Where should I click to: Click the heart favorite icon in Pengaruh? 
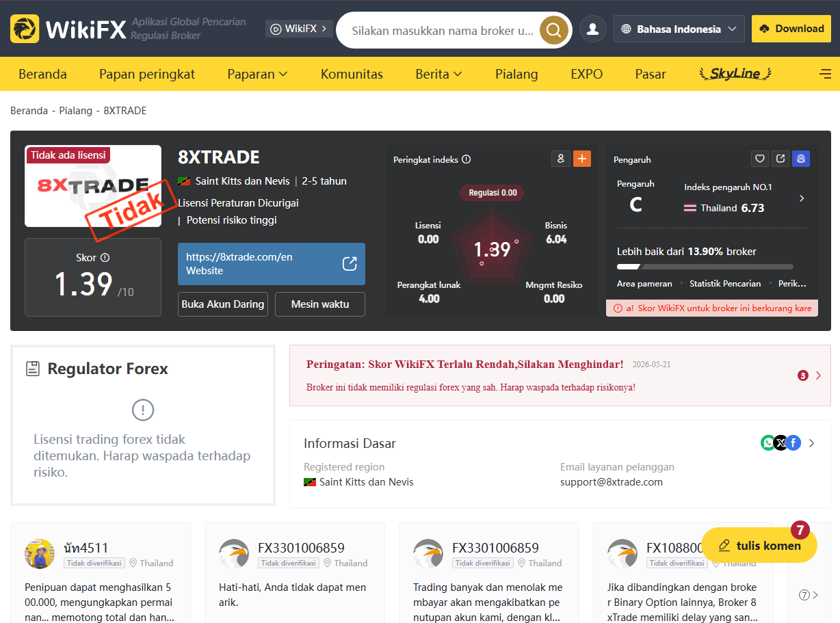pos(759,159)
